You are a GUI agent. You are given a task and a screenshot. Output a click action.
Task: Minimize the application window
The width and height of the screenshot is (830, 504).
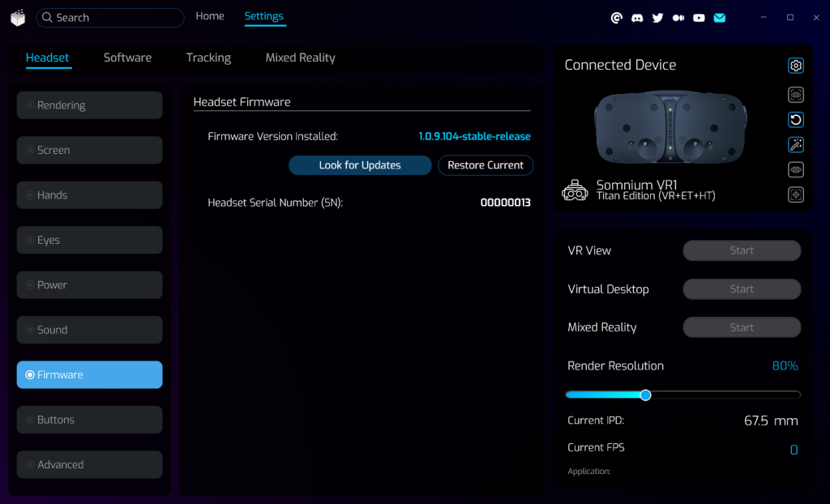point(764,18)
